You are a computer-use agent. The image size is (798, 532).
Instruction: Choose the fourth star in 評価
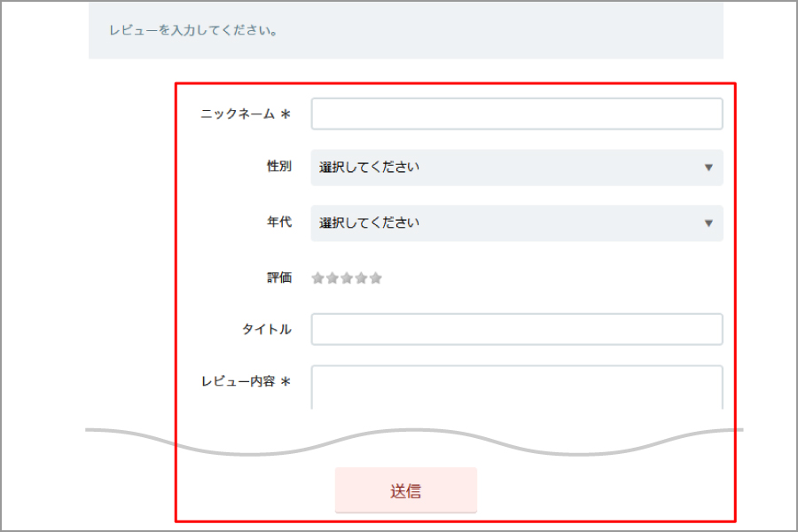(x=361, y=278)
